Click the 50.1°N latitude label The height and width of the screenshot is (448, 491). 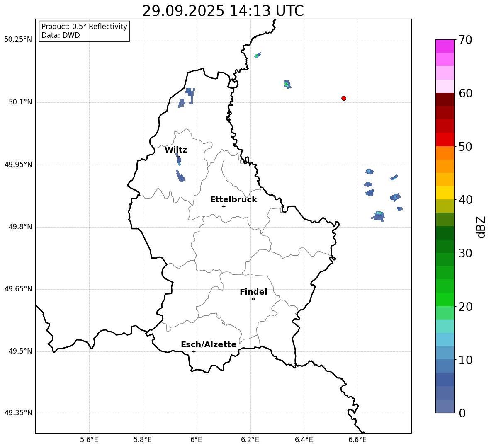coord(20,102)
